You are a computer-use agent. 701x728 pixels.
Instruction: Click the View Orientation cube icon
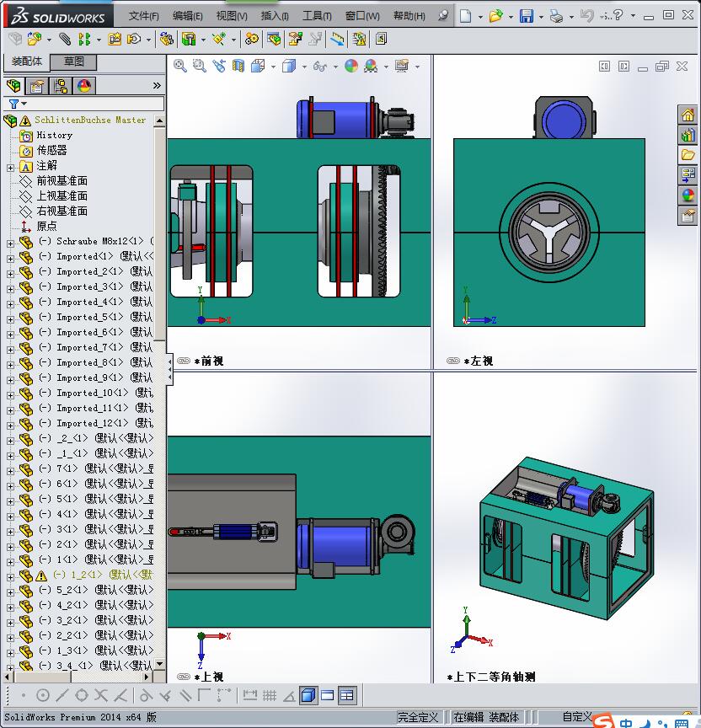[258, 66]
